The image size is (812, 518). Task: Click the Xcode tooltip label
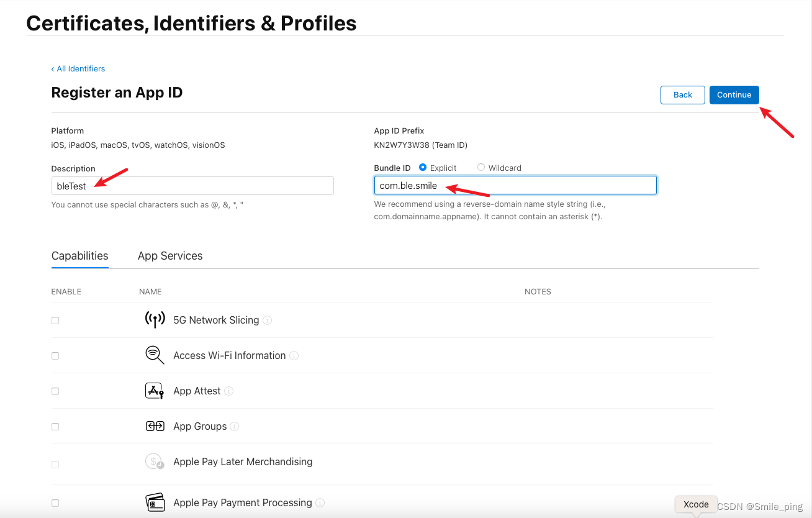tap(696, 504)
